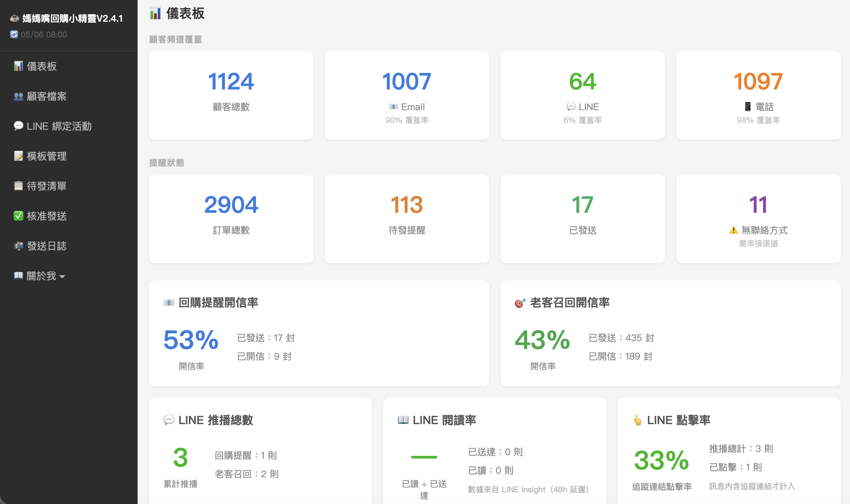Image resolution: width=850 pixels, height=504 pixels.
Task: Click the clipboard icon beside 待發清單
Action: (x=19, y=186)
